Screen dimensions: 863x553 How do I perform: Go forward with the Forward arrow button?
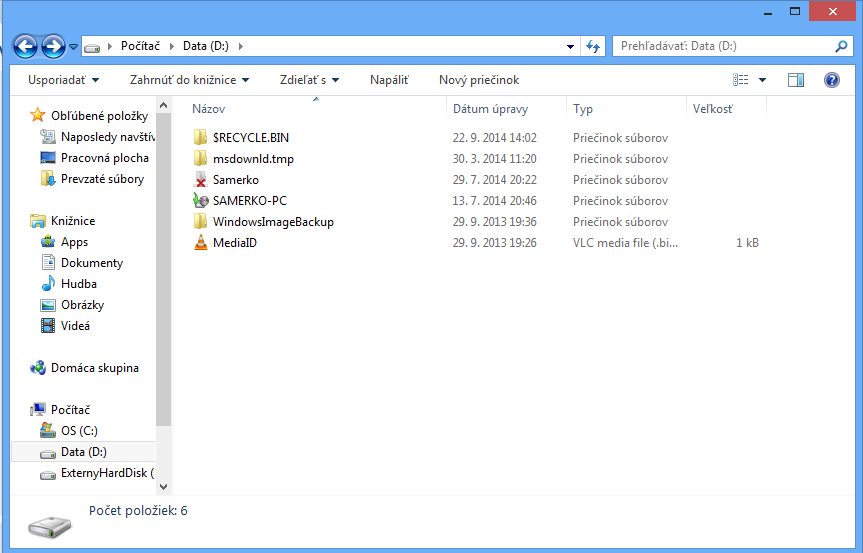coord(53,46)
